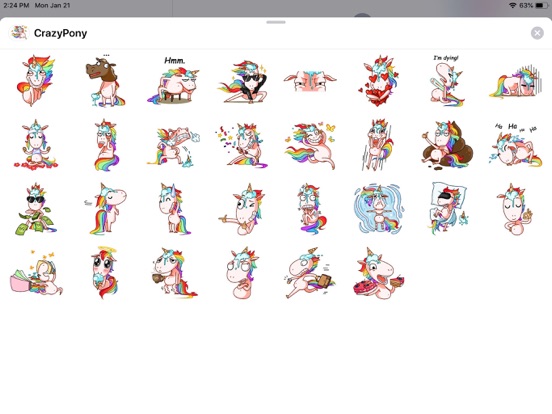
Task: Tap the battery indicator in status bar
Action: click(x=541, y=5)
